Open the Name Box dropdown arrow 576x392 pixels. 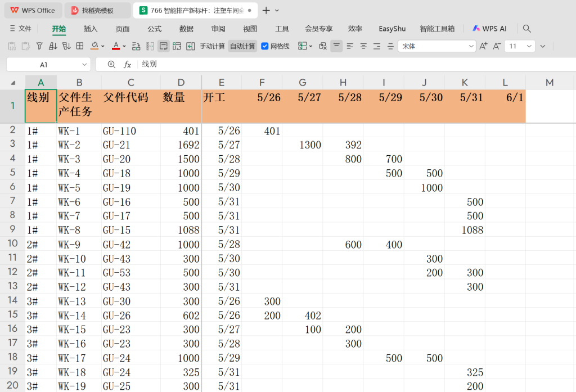84,65
